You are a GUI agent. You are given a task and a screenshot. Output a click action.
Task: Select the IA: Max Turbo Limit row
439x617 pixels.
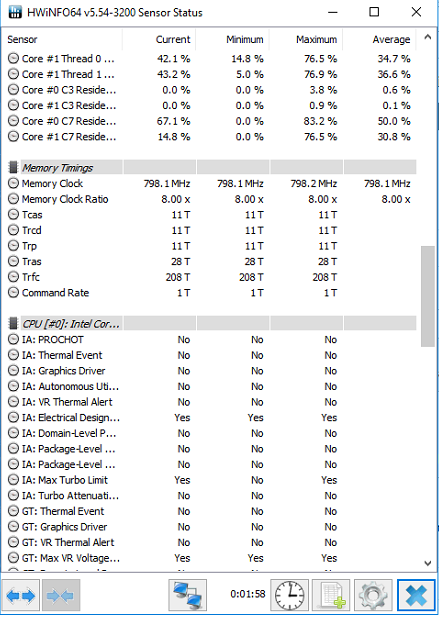pos(212,480)
